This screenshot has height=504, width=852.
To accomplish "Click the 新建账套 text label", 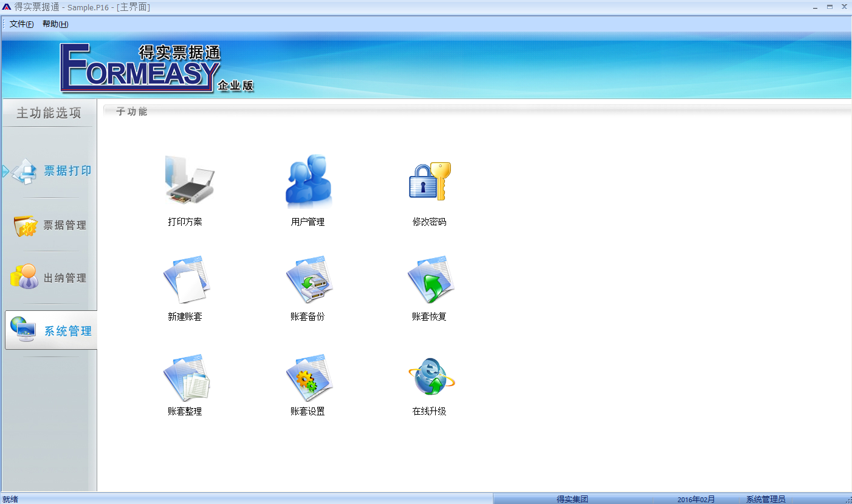I will click(185, 317).
